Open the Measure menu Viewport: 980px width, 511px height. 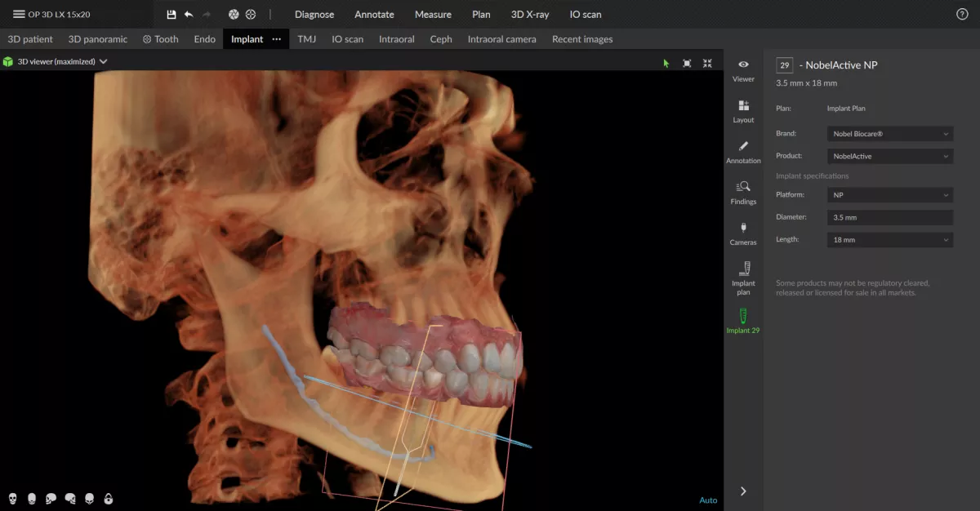click(x=433, y=15)
